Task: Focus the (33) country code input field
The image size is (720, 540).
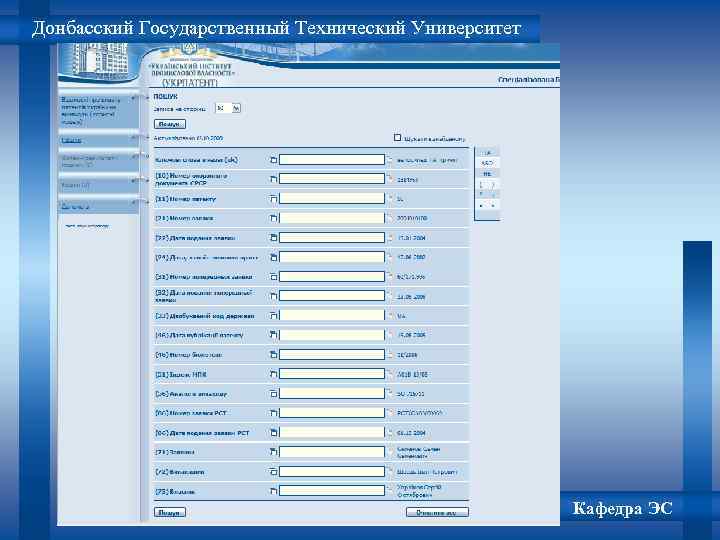Action: 332,315
